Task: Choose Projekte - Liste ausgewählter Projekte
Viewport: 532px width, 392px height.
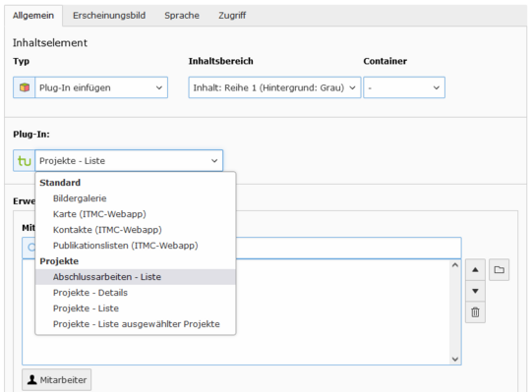Action: click(136, 324)
